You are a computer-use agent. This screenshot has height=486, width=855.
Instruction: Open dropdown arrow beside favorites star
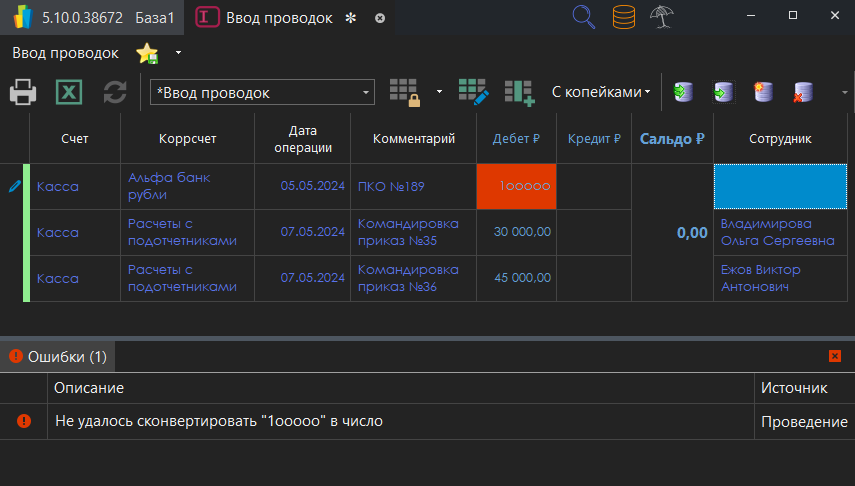178,53
